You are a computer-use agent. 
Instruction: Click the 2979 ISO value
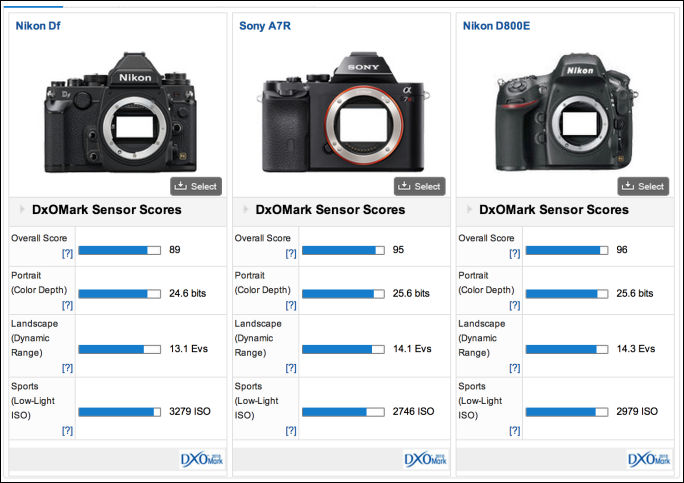tap(637, 411)
